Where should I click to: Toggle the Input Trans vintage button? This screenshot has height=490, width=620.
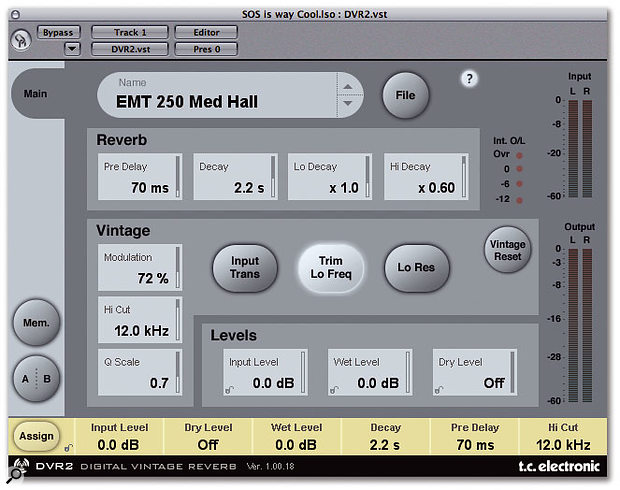click(245, 268)
